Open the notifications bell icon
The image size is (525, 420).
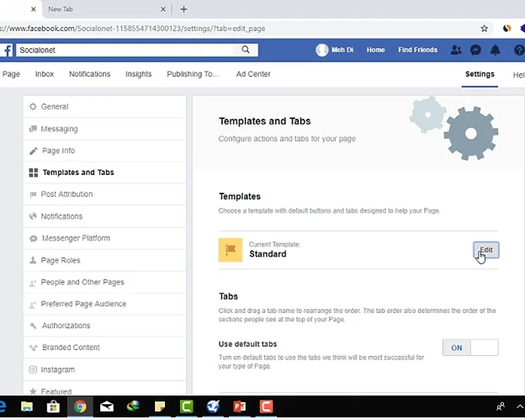[x=496, y=51]
